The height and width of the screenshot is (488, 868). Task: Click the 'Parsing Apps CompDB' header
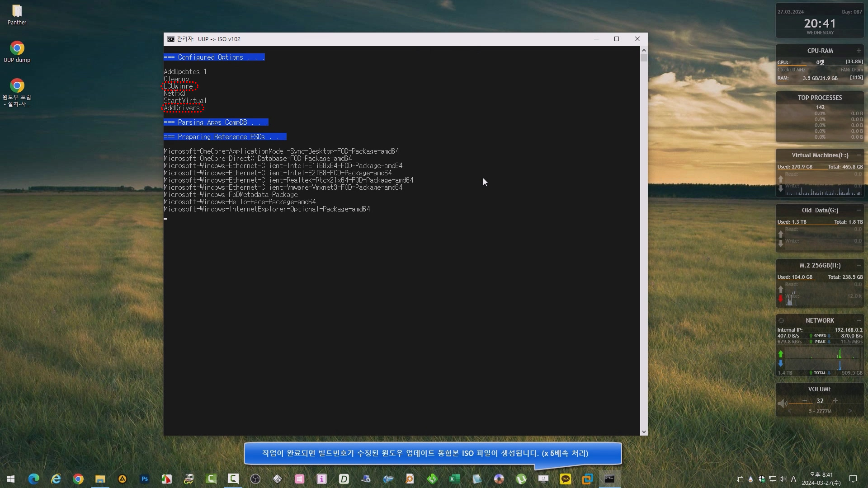216,122
